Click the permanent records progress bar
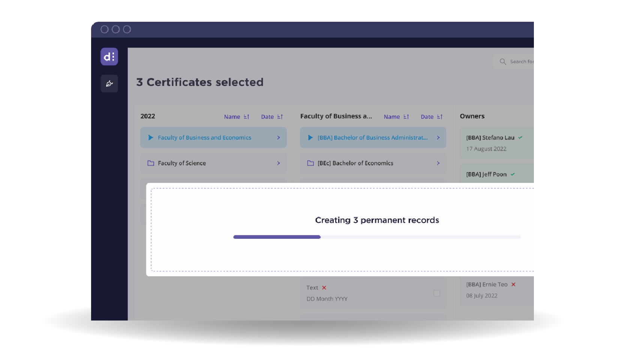625x364 pixels. click(377, 237)
